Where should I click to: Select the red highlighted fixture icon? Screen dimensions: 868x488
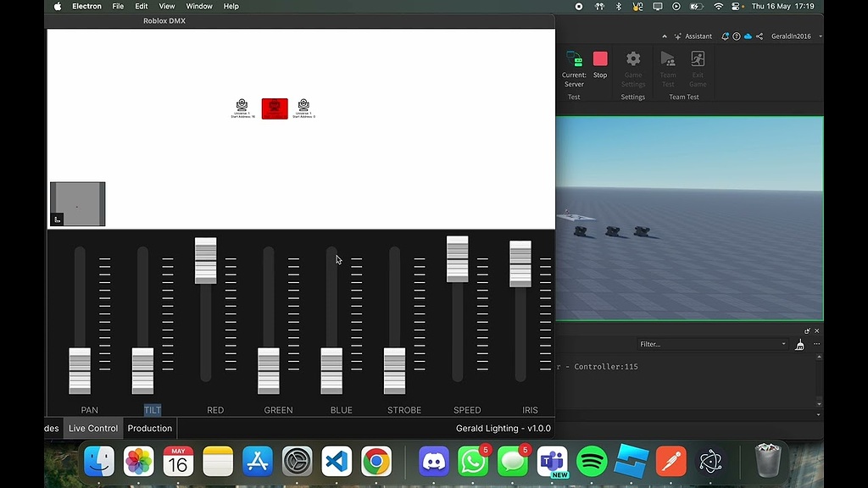pos(275,108)
